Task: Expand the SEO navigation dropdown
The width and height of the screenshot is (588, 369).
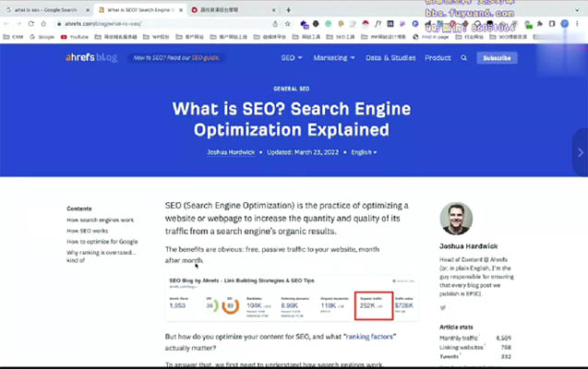Action: [291, 57]
